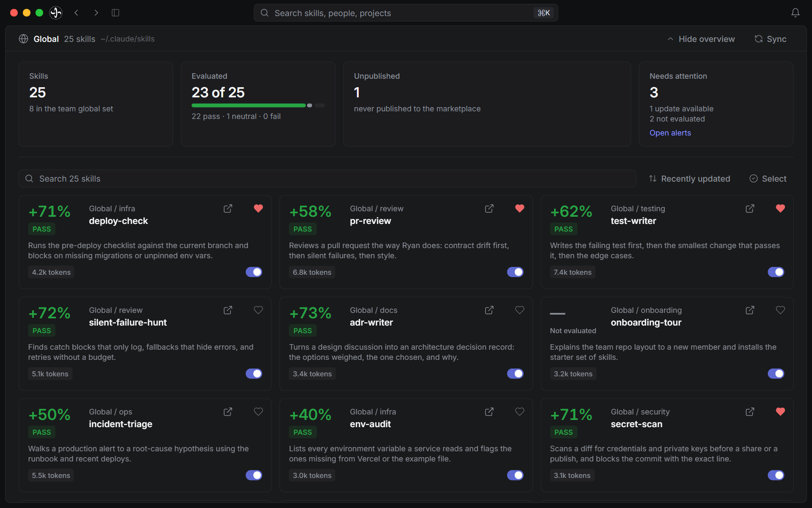
Task: Disable the deploy-check skill toggle
Action: click(254, 272)
